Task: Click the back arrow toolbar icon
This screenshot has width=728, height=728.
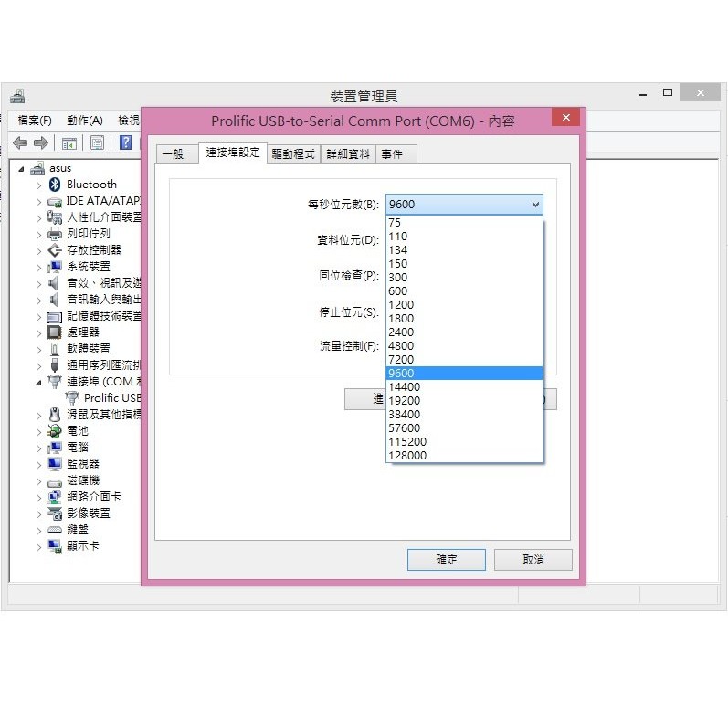Action: 20,143
